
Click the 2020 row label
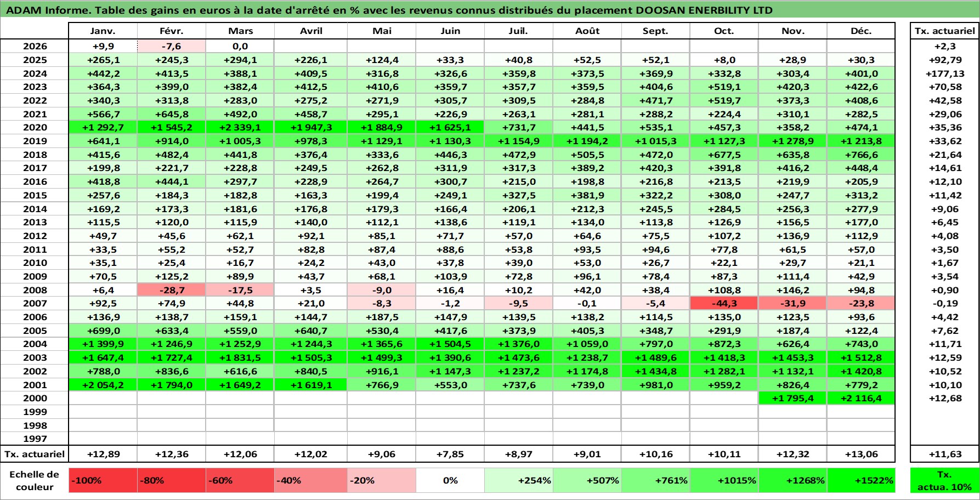35,127
